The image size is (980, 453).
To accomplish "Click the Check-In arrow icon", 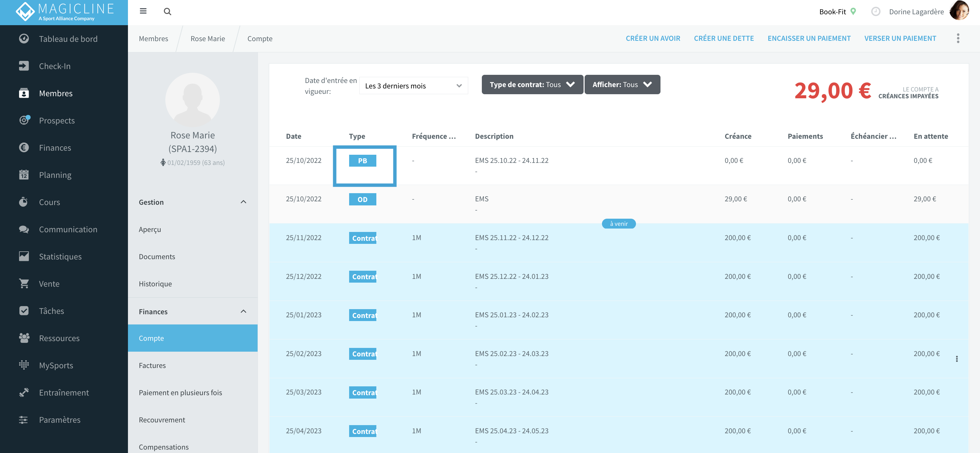I will click(24, 66).
